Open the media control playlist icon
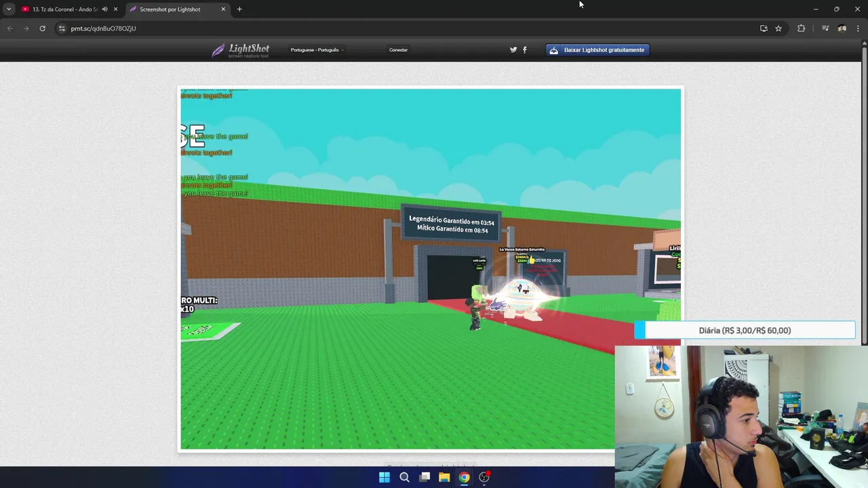The width and height of the screenshot is (868, 488). (x=825, y=28)
